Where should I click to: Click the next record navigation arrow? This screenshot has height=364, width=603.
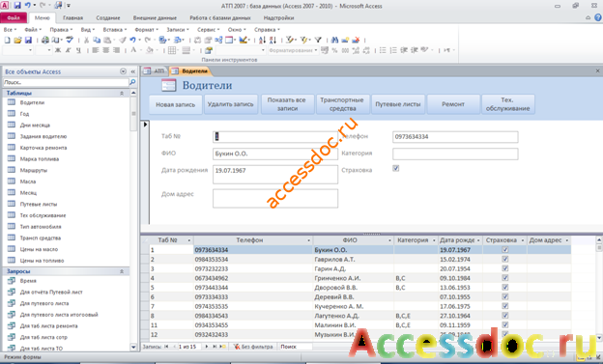point(207,347)
